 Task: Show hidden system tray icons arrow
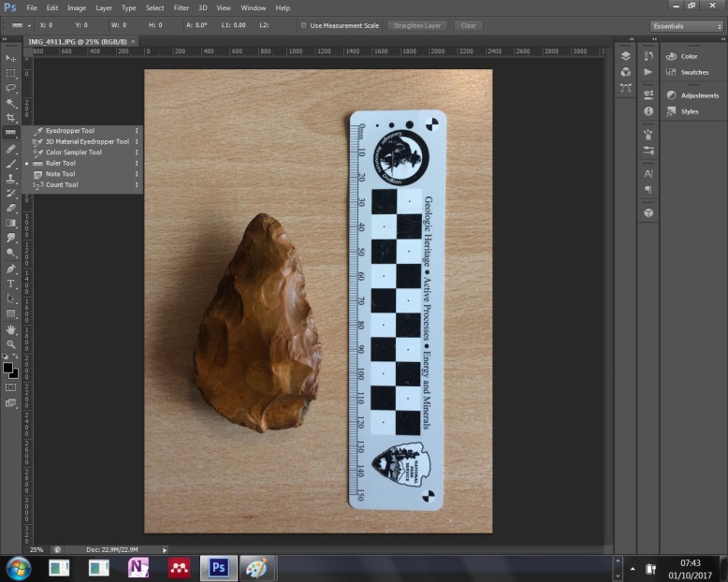coord(633,569)
